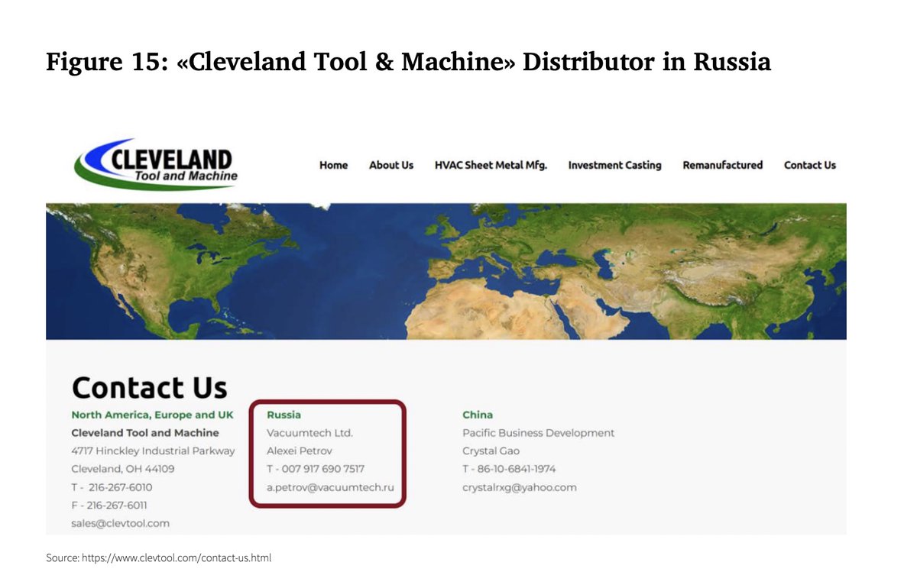917x588 pixels.
Task: Click the world map banner image
Action: pos(446,271)
